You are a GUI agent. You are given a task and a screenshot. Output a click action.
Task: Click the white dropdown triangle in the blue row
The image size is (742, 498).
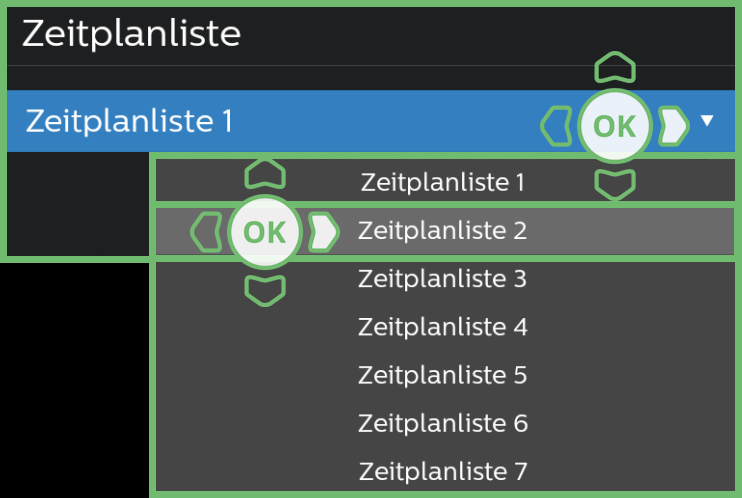(708, 121)
